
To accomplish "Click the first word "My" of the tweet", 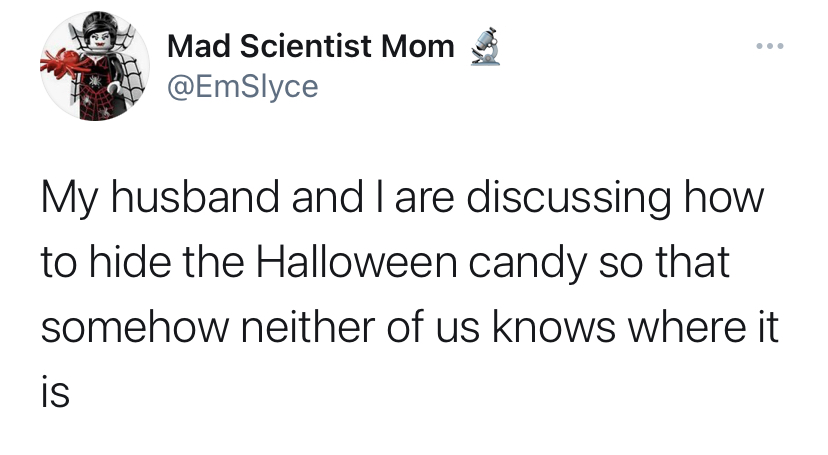I will [x=65, y=196].
